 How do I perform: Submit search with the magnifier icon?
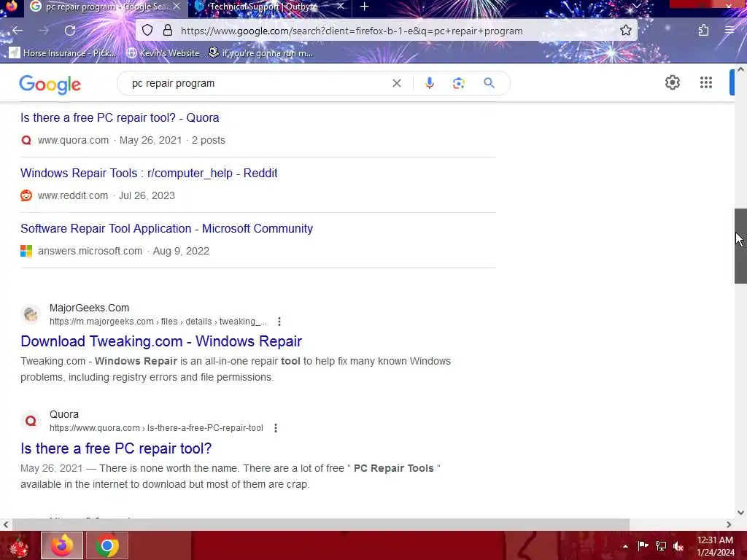(489, 83)
